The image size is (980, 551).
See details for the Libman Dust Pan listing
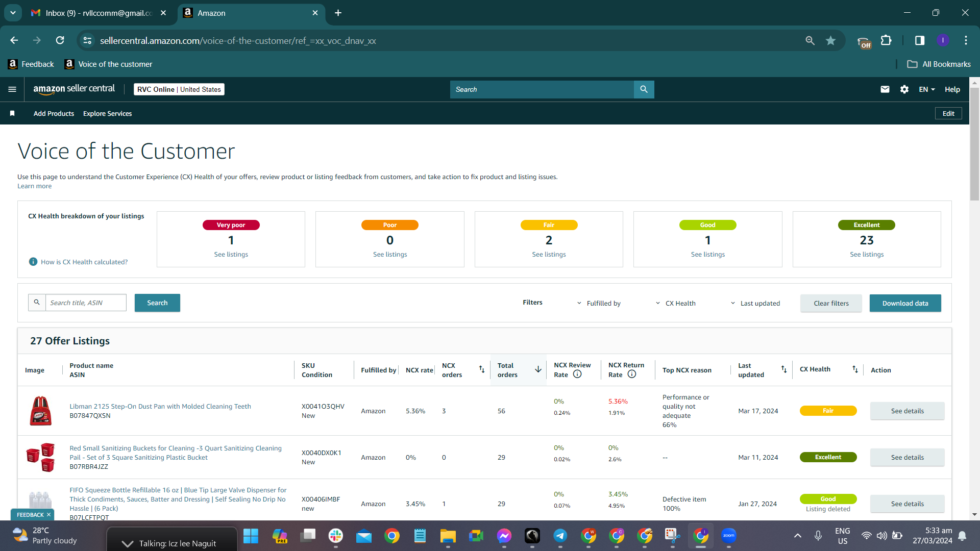pyautogui.click(x=907, y=411)
